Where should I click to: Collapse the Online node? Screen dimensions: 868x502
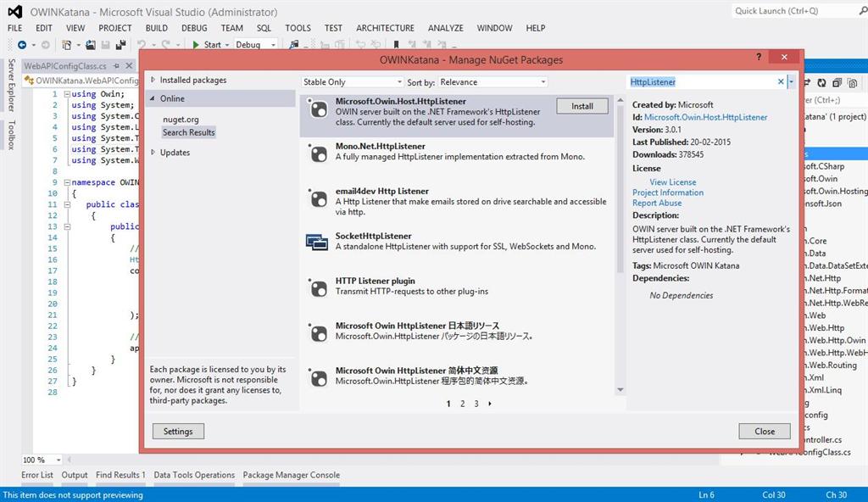[153, 98]
